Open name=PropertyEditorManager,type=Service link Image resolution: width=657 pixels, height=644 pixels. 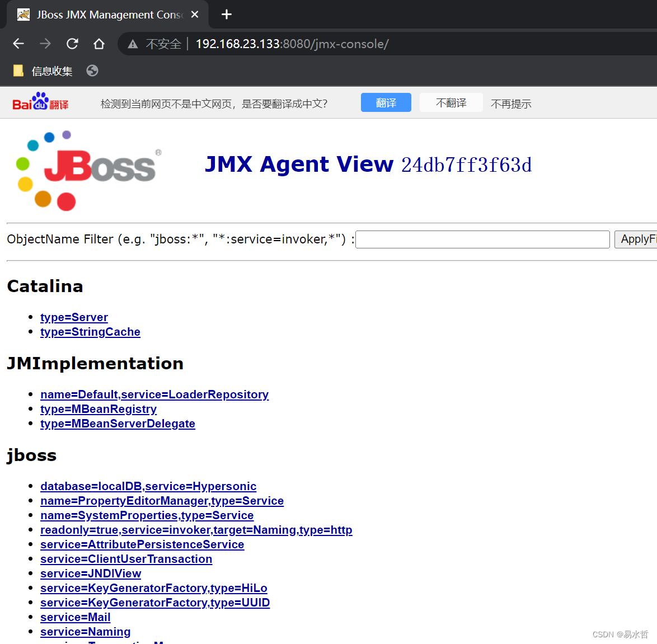tap(162, 501)
